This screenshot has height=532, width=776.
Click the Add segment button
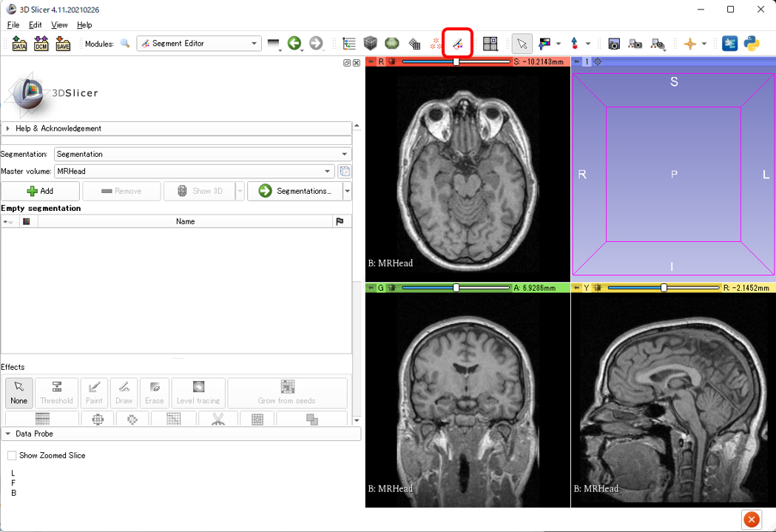(40, 191)
